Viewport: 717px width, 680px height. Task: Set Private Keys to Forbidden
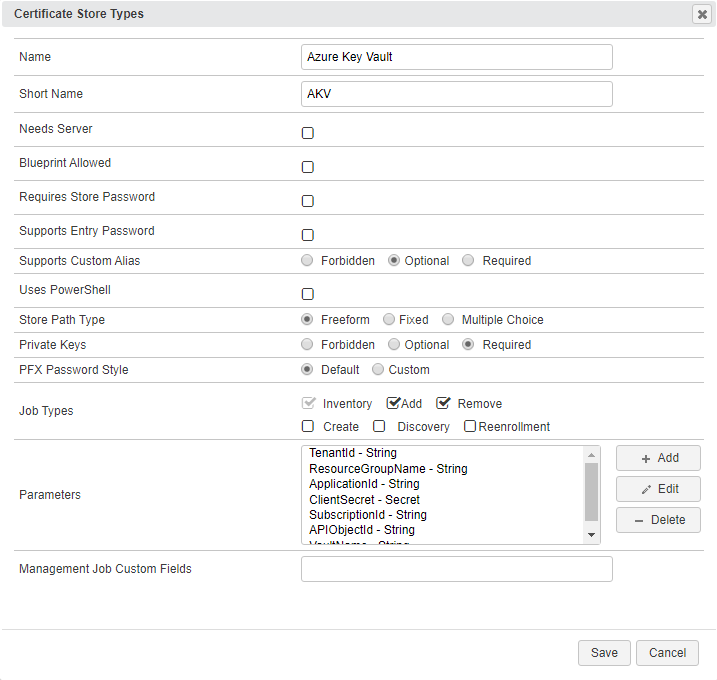307,344
